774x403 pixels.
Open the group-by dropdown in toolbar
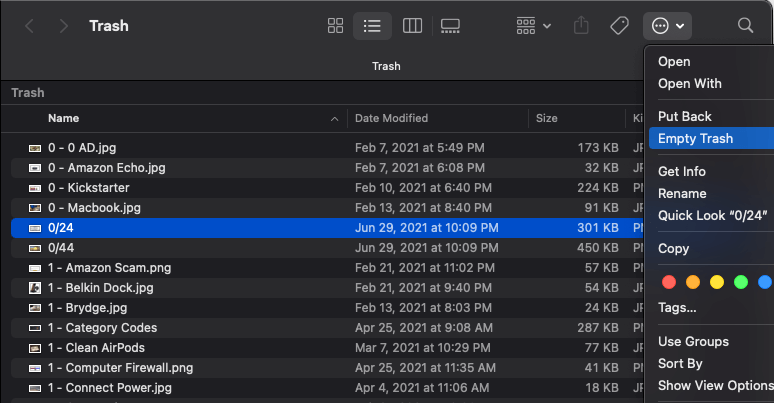(x=534, y=26)
